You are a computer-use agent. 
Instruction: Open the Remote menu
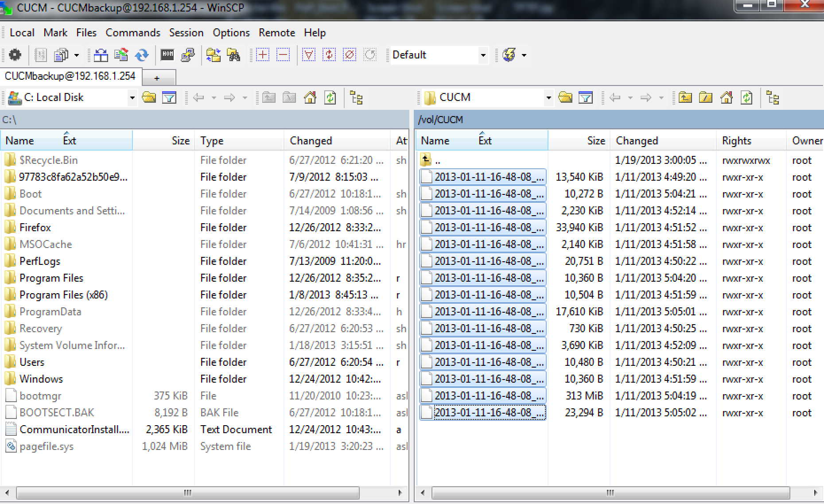(277, 33)
